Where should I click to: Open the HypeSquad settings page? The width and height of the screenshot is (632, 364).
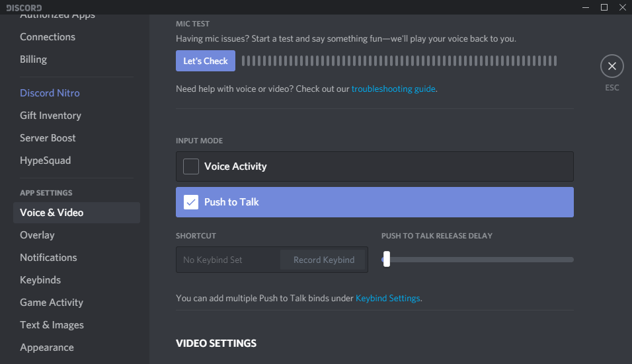(x=45, y=161)
